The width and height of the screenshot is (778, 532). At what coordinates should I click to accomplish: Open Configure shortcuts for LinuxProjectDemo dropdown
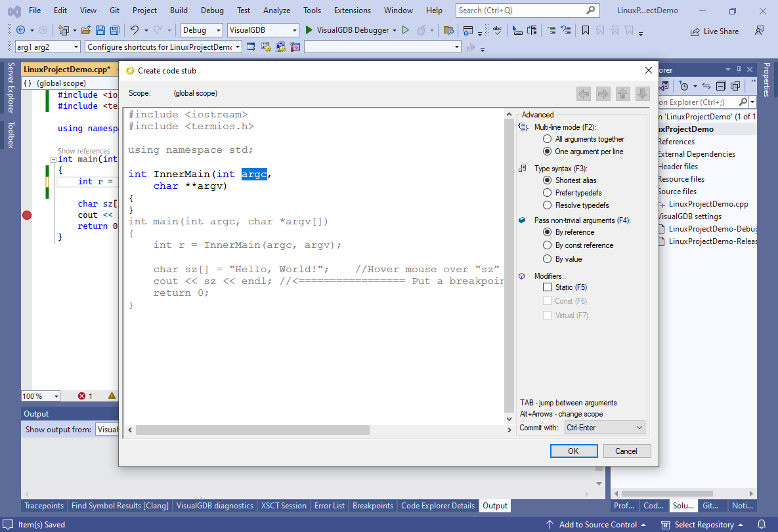point(238,47)
